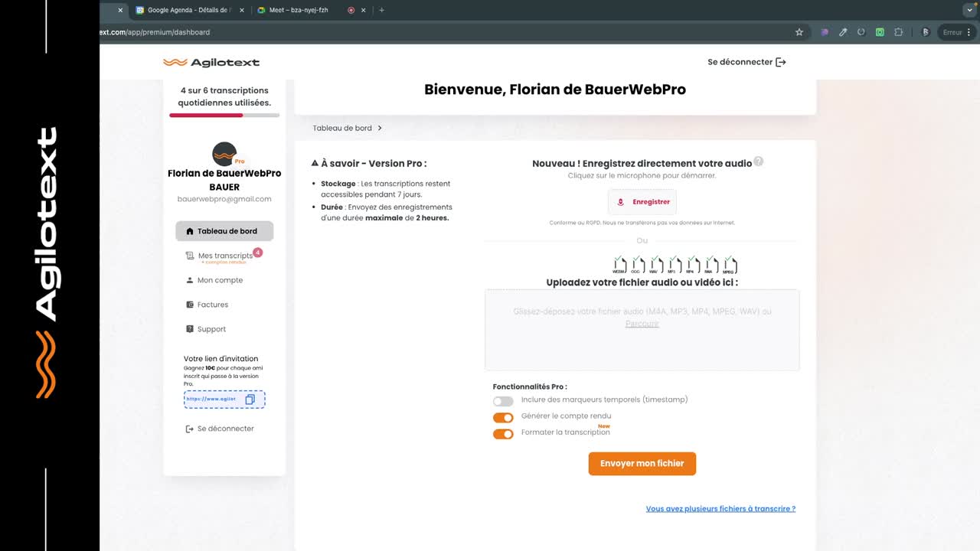The image size is (980, 551).
Task: Click the profile avatar with the Pro badge
Action: coord(225,154)
